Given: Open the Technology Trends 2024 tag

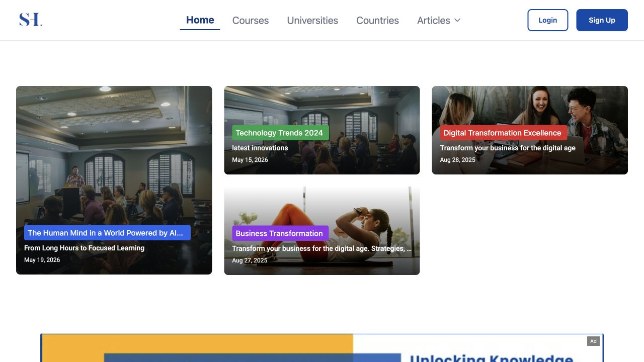Looking at the screenshot, I should pyautogui.click(x=280, y=133).
